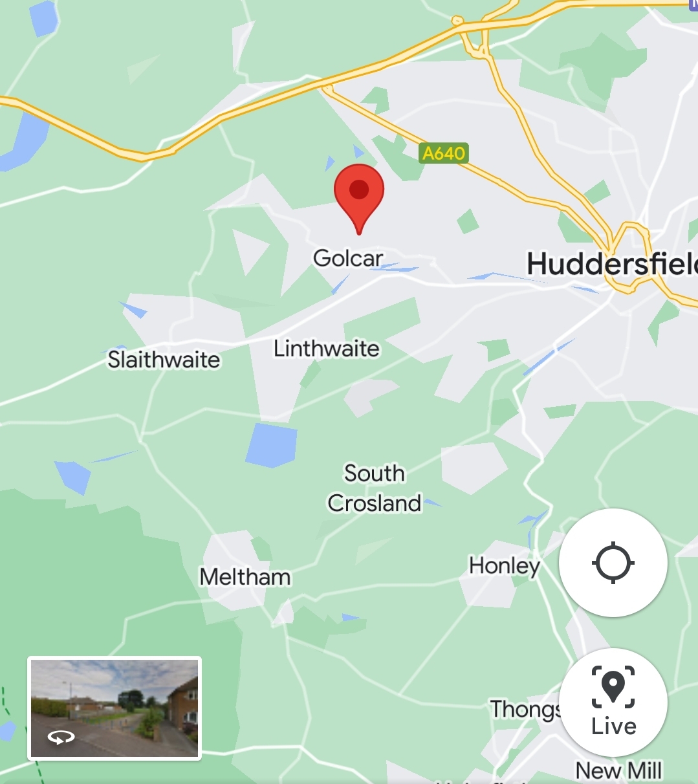Tap the Honley place label
698x784 pixels.
pyautogui.click(x=505, y=566)
